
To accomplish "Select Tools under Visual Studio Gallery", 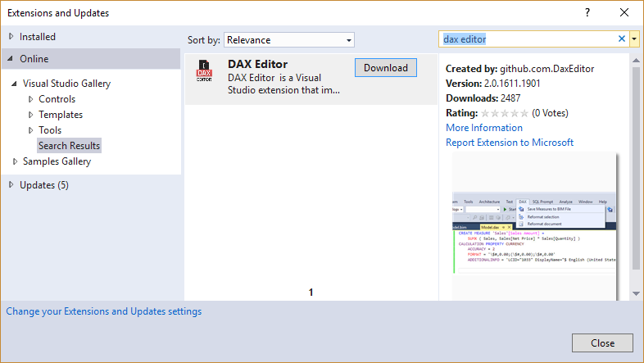I will coord(50,130).
